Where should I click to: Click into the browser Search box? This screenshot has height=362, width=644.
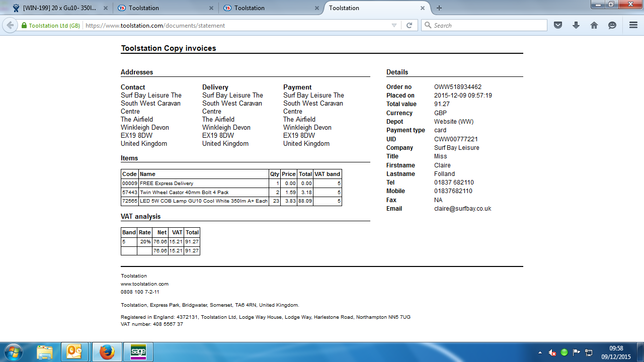pyautogui.click(x=484, y=25)
